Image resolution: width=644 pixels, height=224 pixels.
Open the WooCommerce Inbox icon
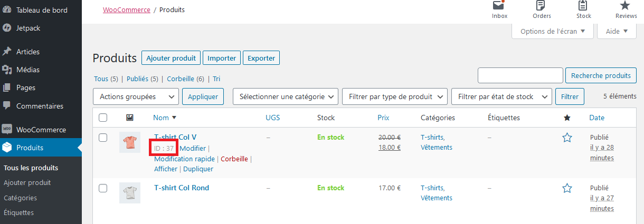(x=499, y=6)
